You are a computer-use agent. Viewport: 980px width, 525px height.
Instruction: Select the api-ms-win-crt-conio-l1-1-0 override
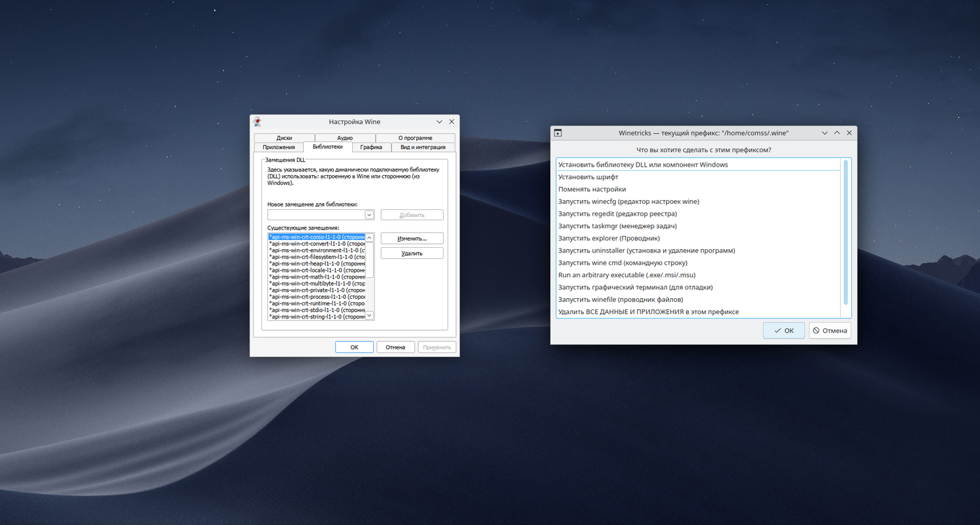[316, 237]
